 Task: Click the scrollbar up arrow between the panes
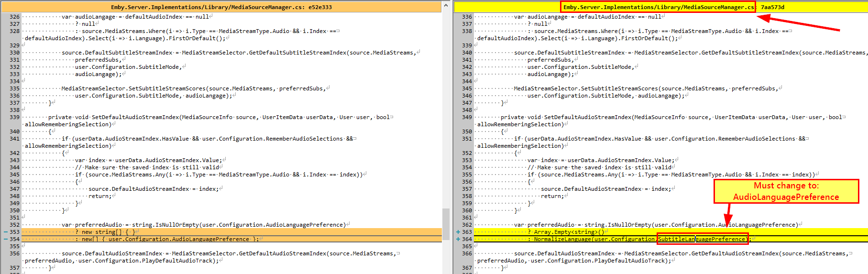pyautogui.click(x=446, y=6)
